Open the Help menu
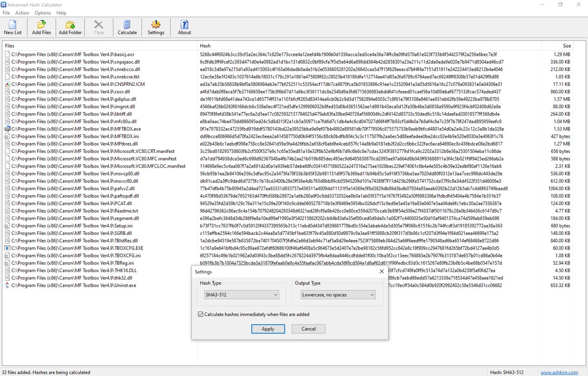Viewport: 588px width, 376px height. tap(61, 13)
